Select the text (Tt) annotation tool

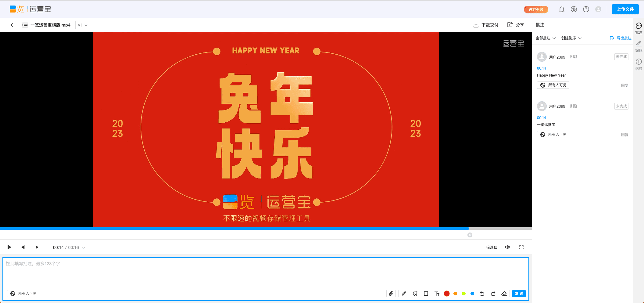click(437, 293)
